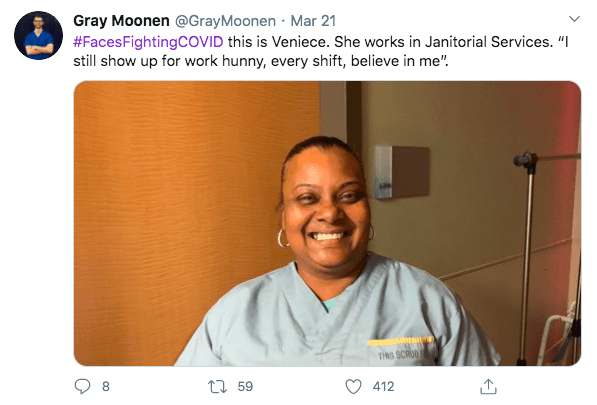This screenshot has width=597, height=405.
Task: Expand the tweet options chevron
Action: (574, 19)
